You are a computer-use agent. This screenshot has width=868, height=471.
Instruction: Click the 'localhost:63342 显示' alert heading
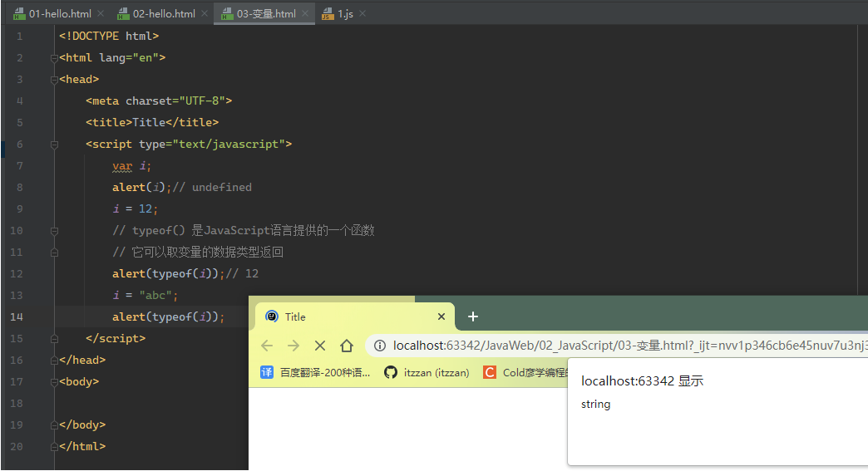[x=642, y=381]
